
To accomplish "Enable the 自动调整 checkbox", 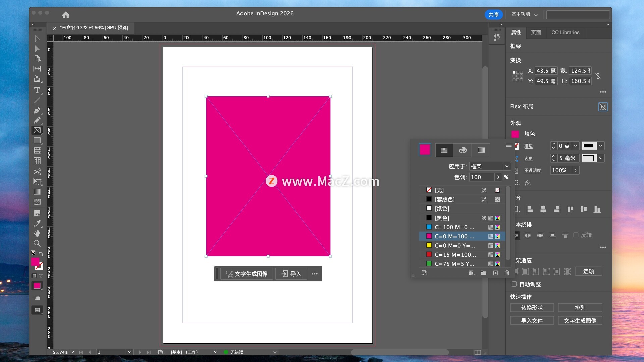I will (x=514, y=284).
